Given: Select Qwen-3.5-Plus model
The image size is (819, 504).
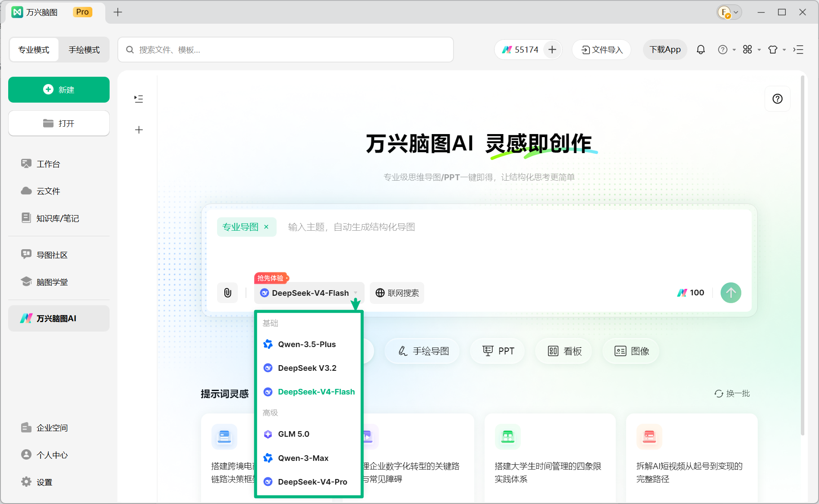Looking at the screenshot, I should coord(309,344).
